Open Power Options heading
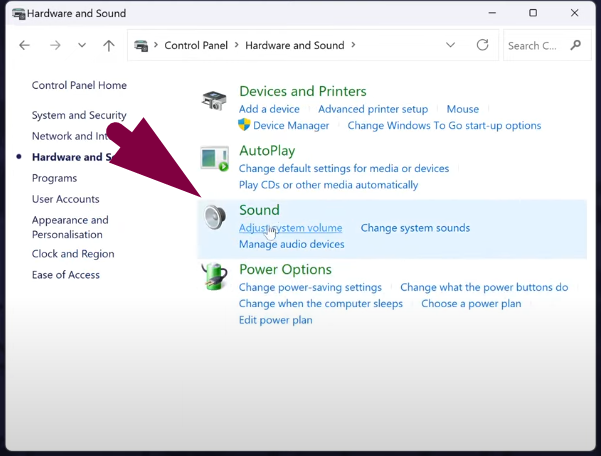 (x=285, y=269)
